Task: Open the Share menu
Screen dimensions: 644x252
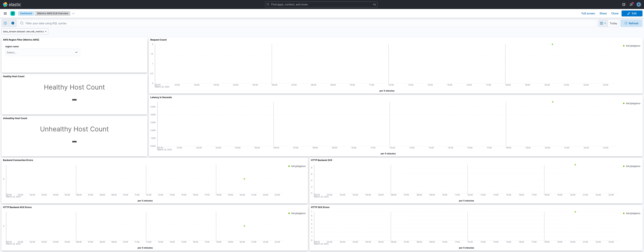Action: click(603, 13)
